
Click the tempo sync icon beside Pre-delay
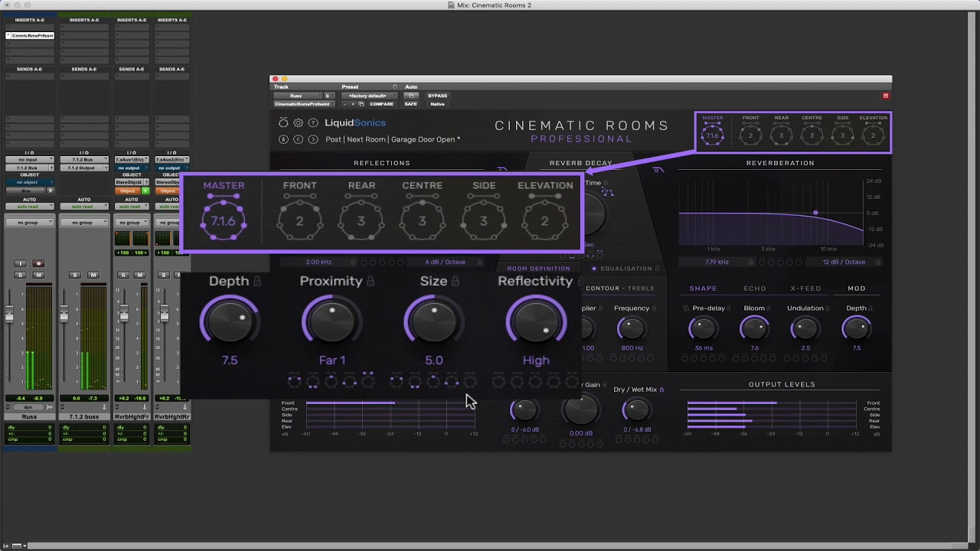coord(686,308)
